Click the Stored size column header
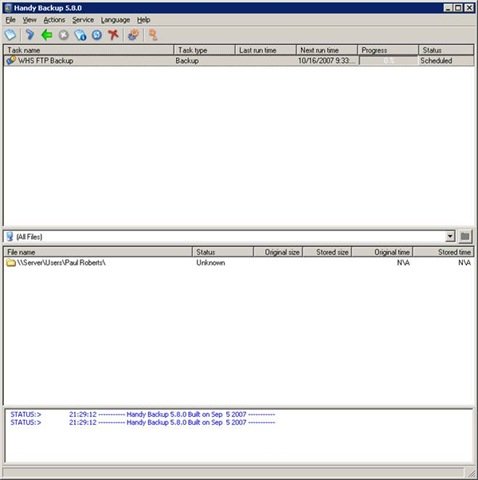The image size is (478, 480). click(x=327, y=252)
